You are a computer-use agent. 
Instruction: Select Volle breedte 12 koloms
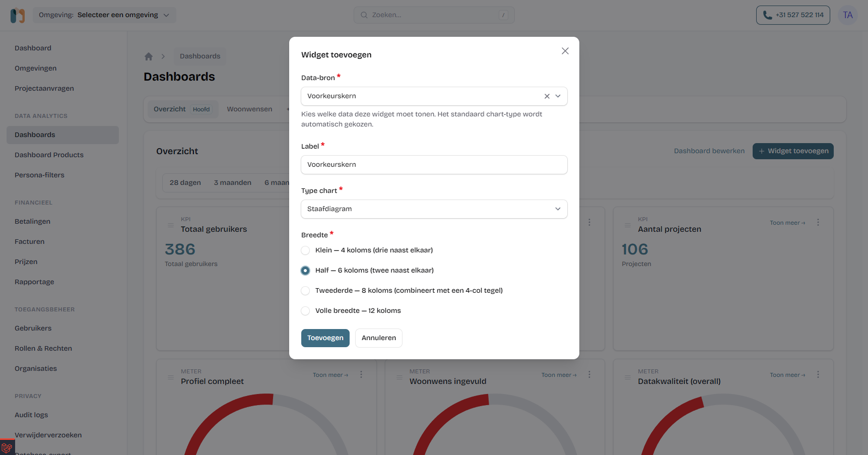[x=305, y=311]
